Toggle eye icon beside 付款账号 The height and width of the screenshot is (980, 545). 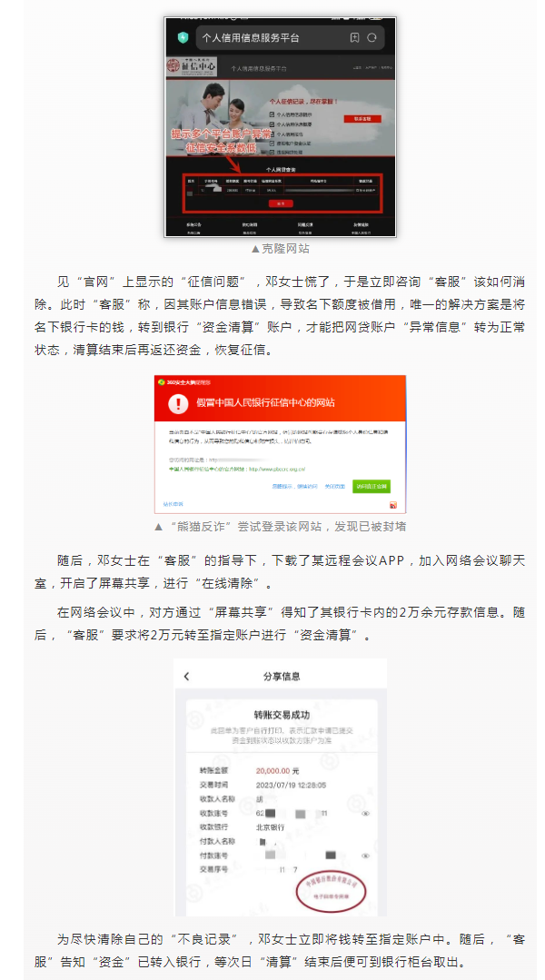(366, 856)
